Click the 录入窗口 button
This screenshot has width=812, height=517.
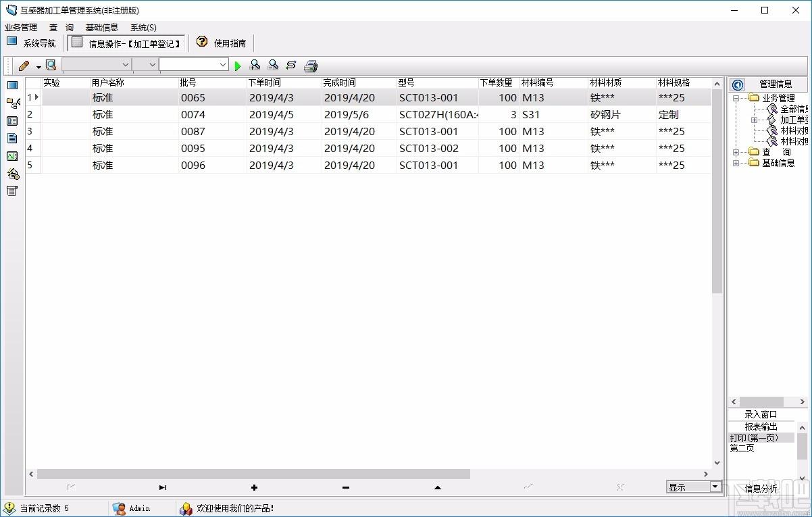coord(761,414)
